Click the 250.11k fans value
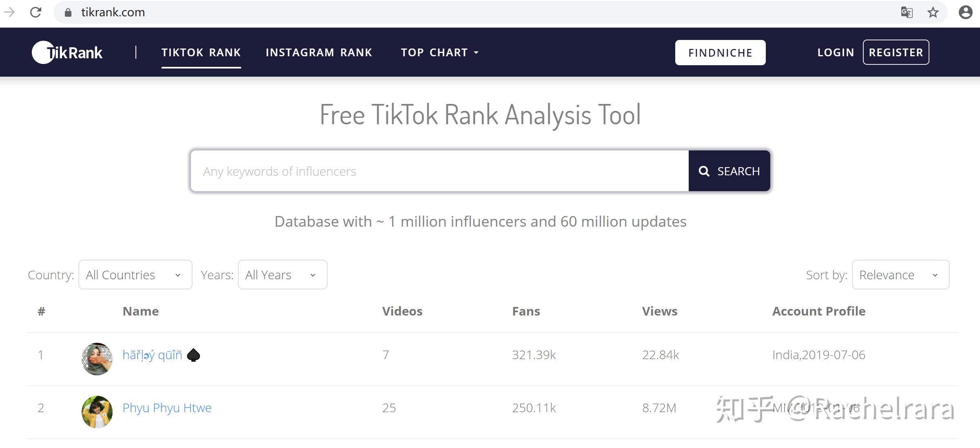 pos(534,408)
